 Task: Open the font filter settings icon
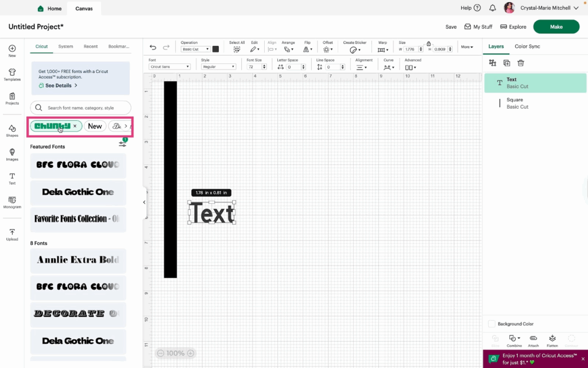pyautogui.click(x=123, y=143)
